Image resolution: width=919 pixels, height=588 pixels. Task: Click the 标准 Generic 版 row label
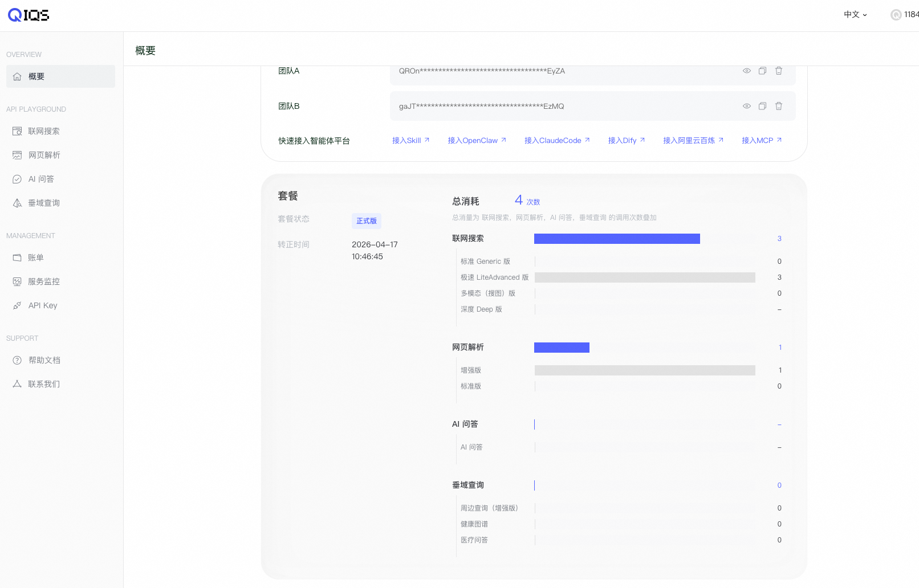click(486, 262)
